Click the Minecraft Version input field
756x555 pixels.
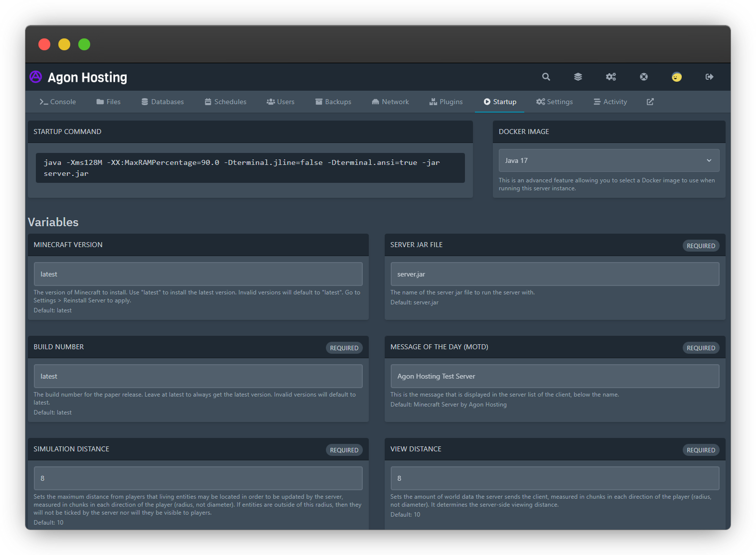tap(198, 274)
